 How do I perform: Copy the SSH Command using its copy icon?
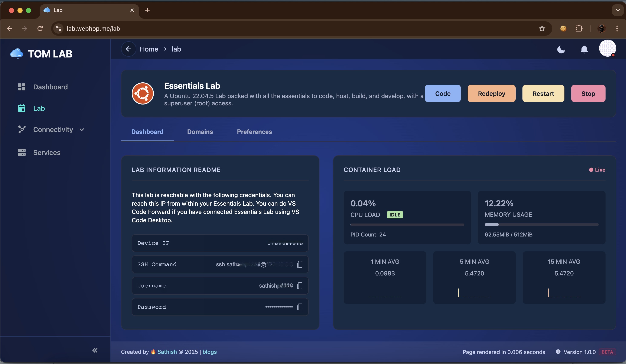pyautogui.click(x=300, y=264)
